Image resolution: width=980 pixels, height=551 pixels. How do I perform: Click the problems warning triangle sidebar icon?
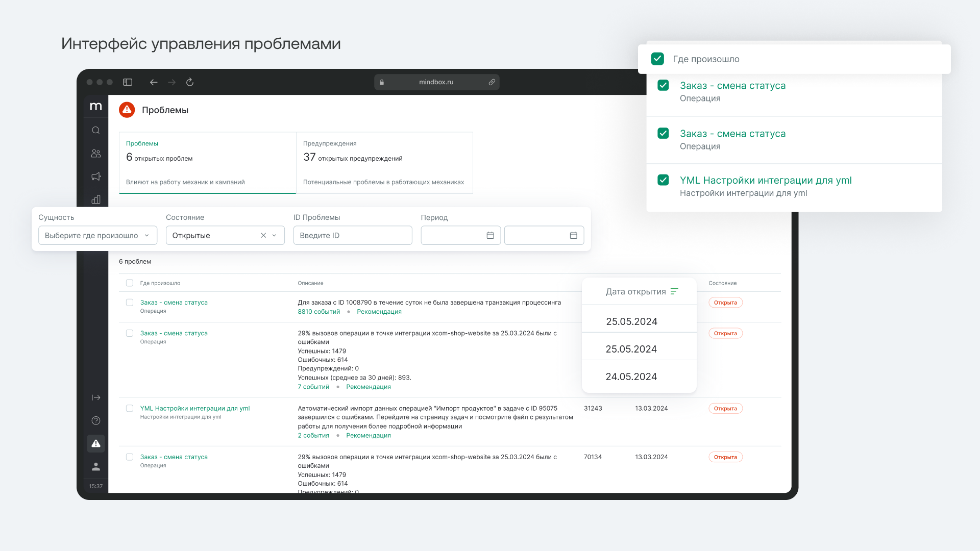point(95,443)
